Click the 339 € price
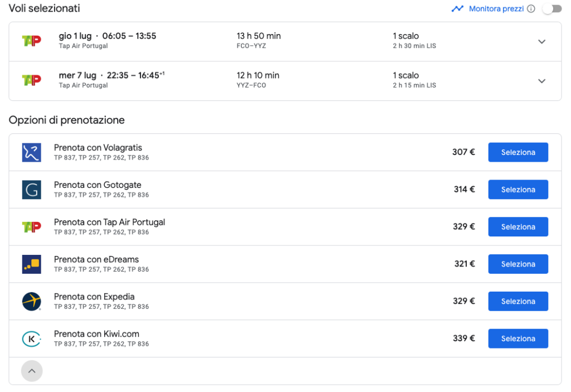 [464, 338]
